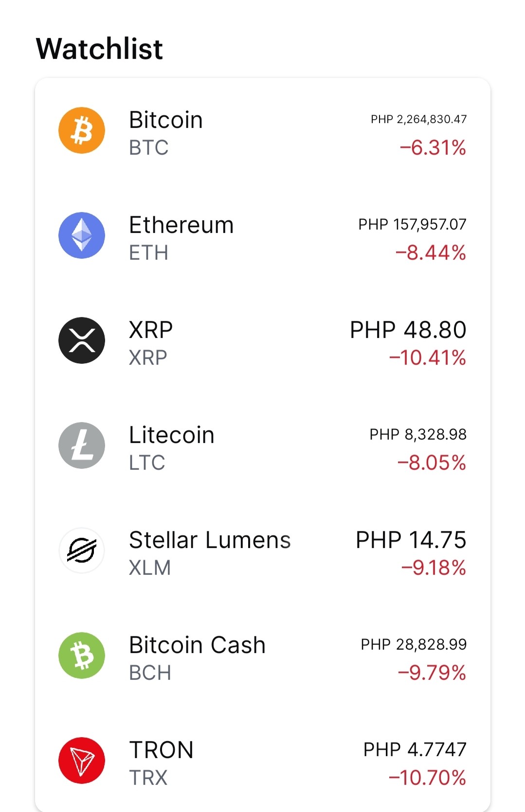Select XRP price PHP 48.80
The image size is (525, 812).
408,330
